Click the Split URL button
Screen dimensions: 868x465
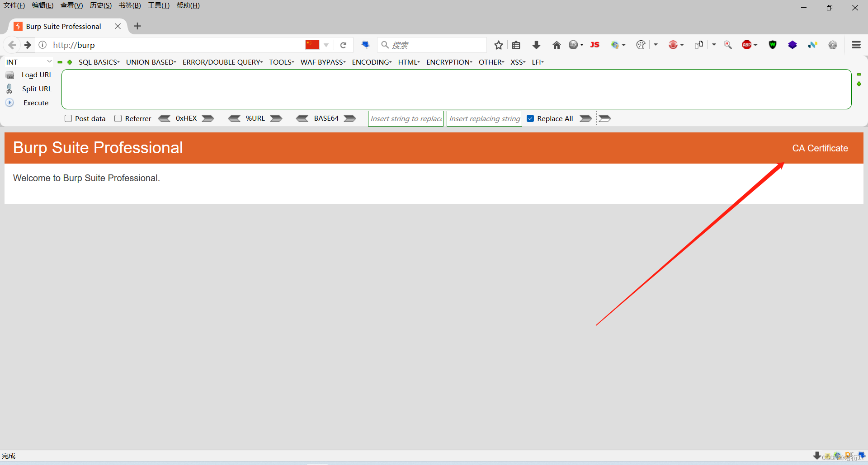(37, 89)
